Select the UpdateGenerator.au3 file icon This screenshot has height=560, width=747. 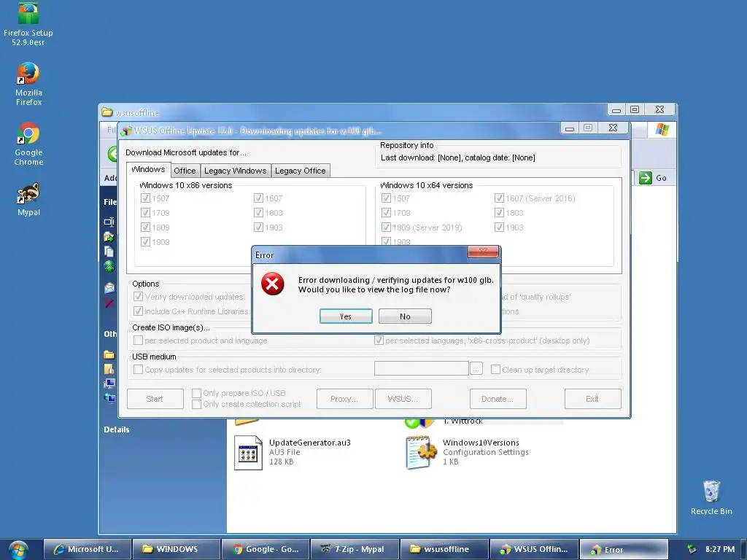pyautogui.click(x=248, y=453)
